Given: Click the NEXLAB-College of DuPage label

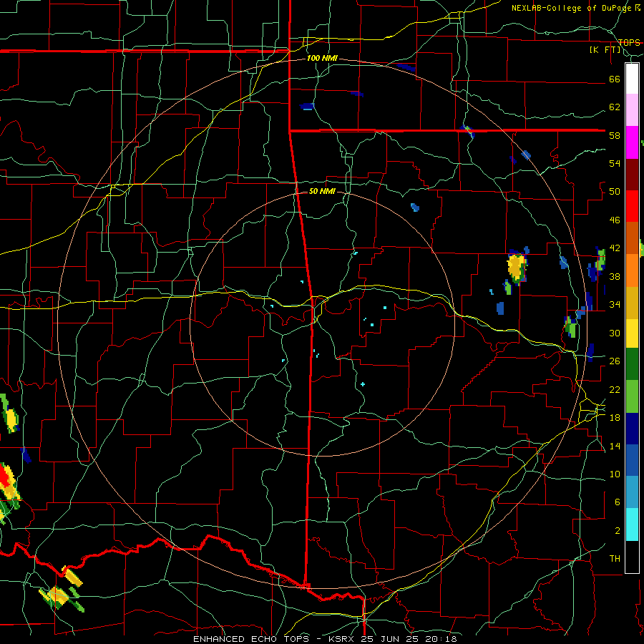Looking at the screenshot, I should point(573,8).
